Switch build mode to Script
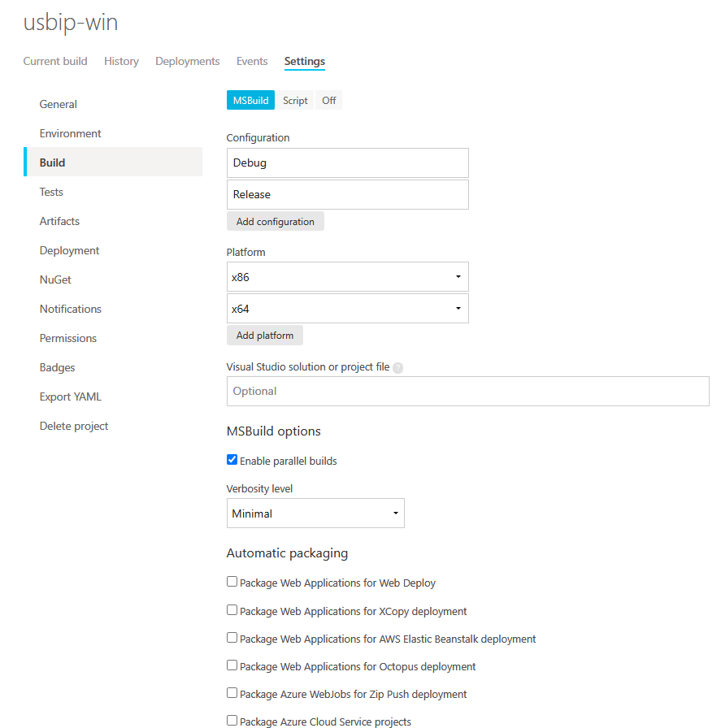The width and height of the screenshot is (721, 728). coord(295,99)
